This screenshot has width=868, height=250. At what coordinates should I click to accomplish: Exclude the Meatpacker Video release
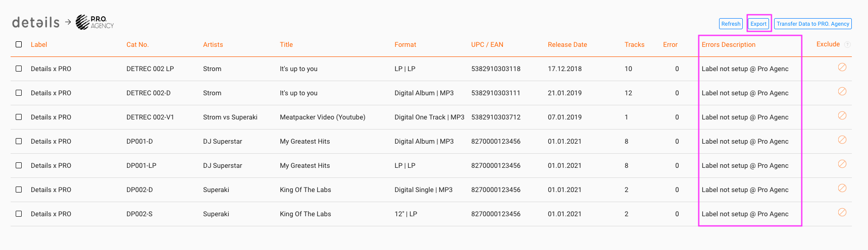[842, 115]
